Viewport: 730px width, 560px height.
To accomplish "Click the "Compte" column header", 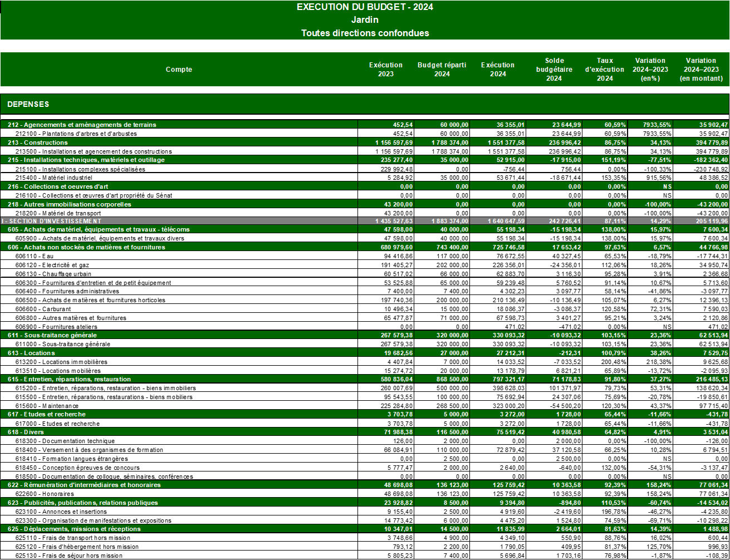I will (x=179, y=70).
